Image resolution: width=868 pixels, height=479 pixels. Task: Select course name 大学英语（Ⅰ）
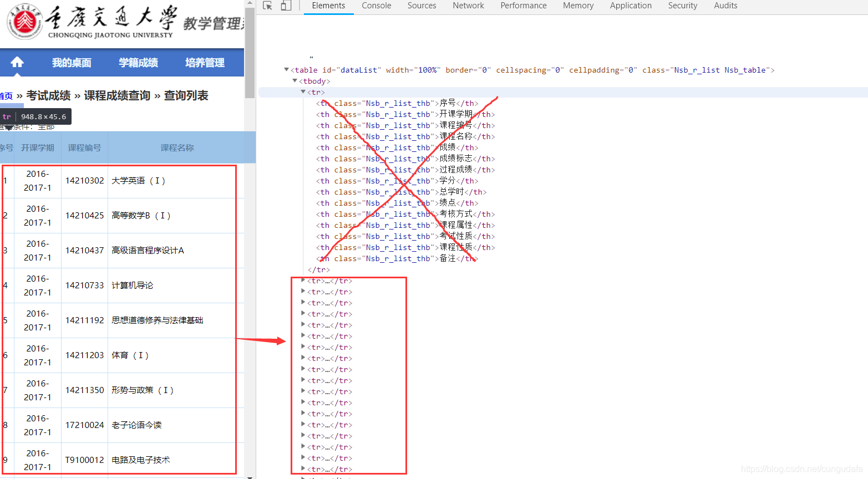(139, 181)
